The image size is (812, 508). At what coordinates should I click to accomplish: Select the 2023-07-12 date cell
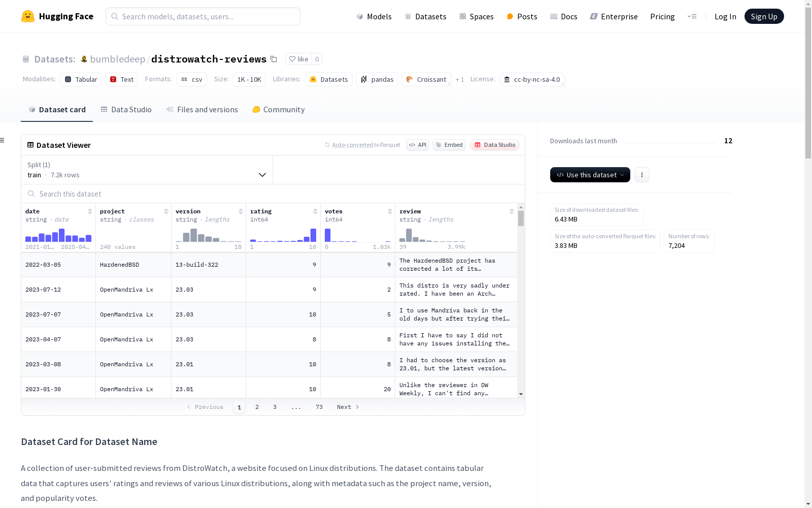pos(58,290)
